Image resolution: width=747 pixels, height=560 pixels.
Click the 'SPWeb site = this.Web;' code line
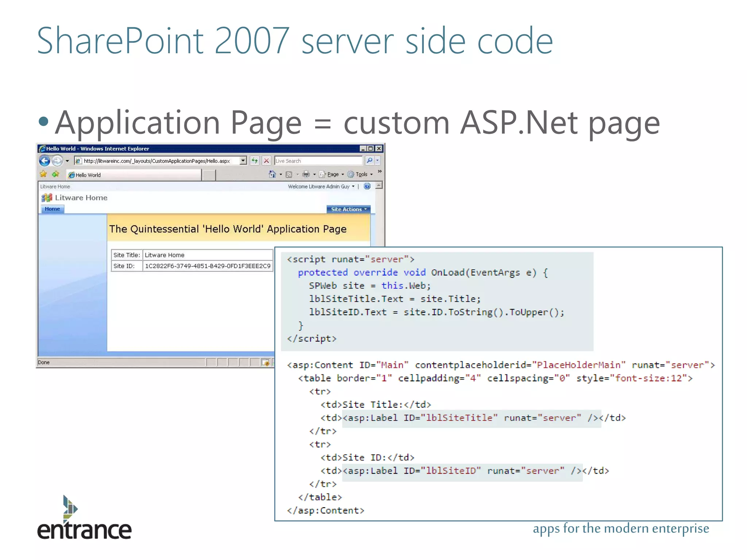tap(370, 286)
